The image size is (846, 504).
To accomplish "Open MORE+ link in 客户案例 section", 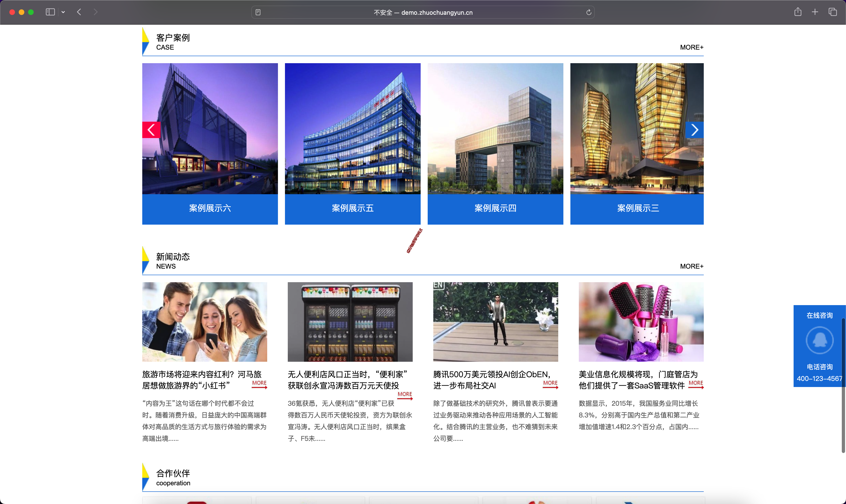I will tap(692, 47).
